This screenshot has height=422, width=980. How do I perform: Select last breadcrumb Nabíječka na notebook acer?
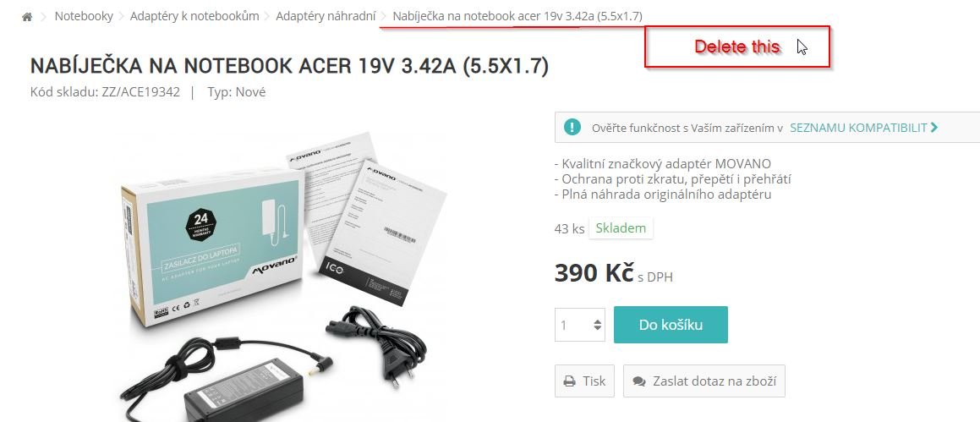[517, 16]
